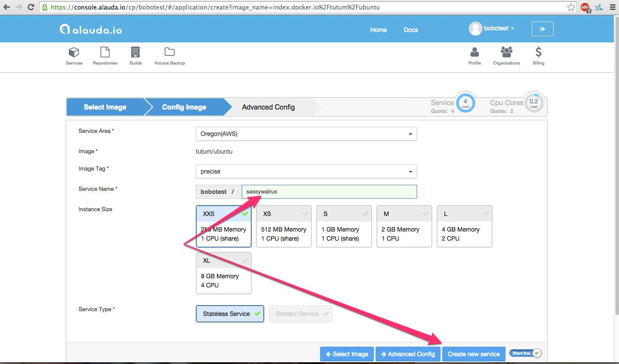Switch to the Select Image step
This screenshot has height=364, width=619.
click(105, 107)
